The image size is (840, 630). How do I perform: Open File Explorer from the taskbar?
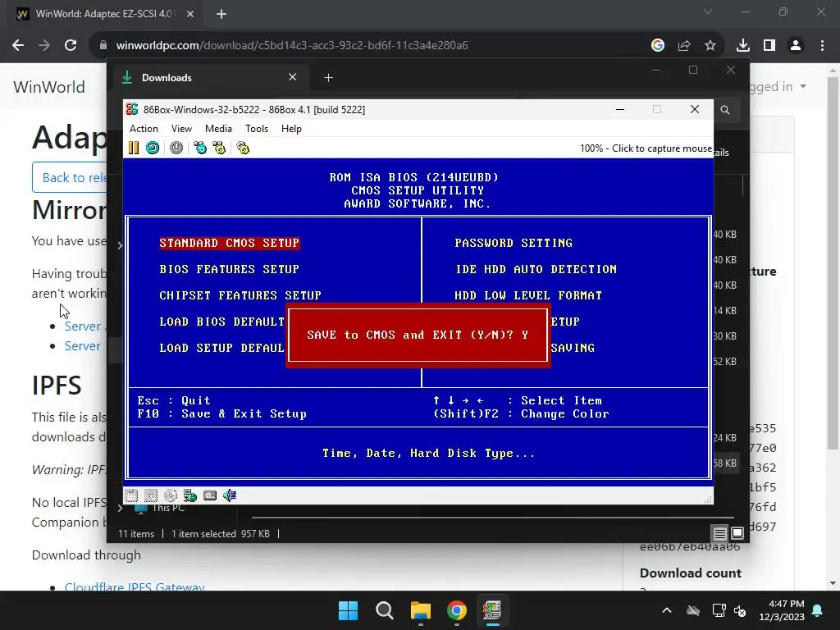421,610
